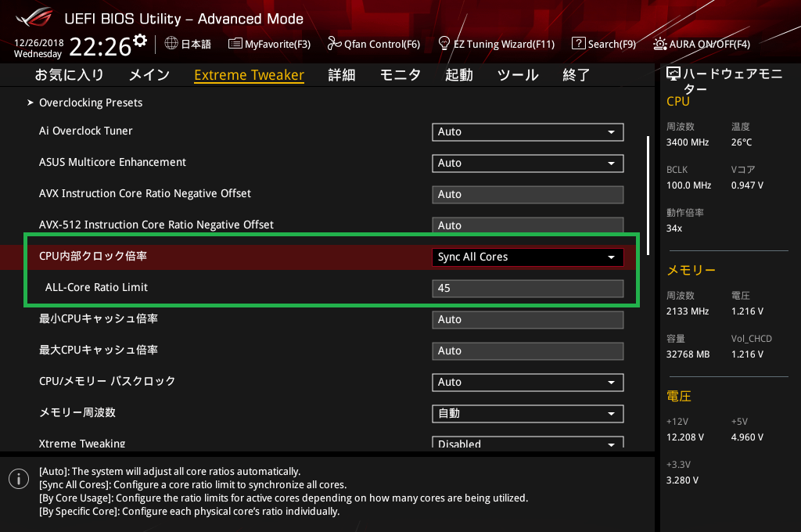Click the date 12/26/2018 Wednesday
The image size is (801, 532).
pyautogui.click(x=39, y=48)
